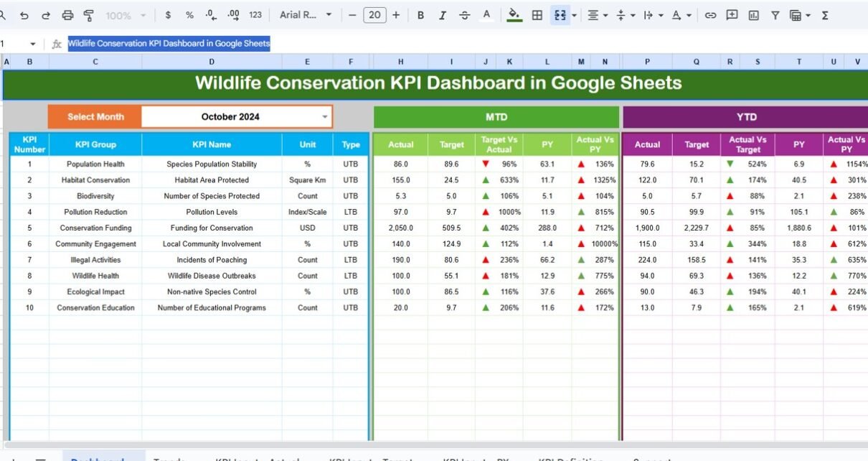
Task: Open the October 2024 month dropdown
Action: tap(324, 116)
